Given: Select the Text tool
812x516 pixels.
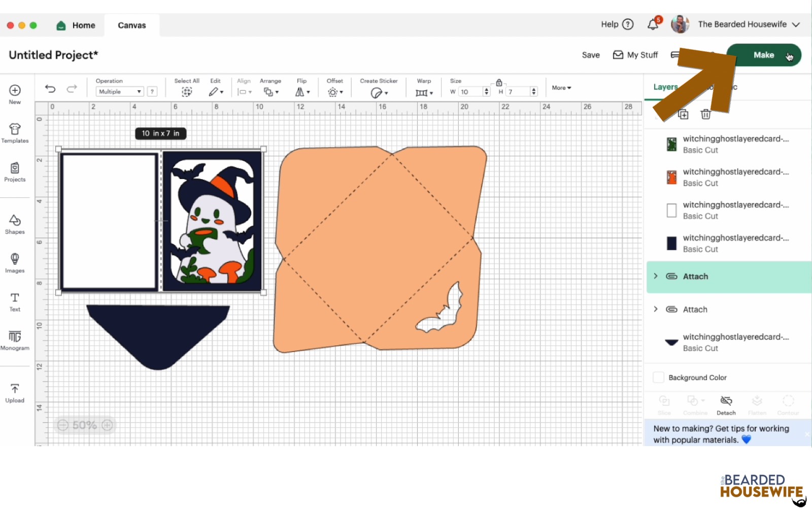Looking at the screenshot, I should 15,302.
